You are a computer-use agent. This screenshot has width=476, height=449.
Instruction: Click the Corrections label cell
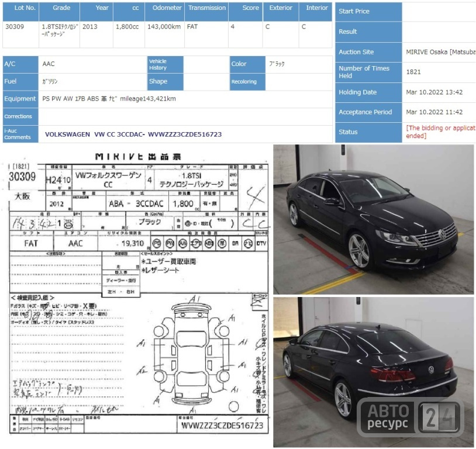(20, 116)
